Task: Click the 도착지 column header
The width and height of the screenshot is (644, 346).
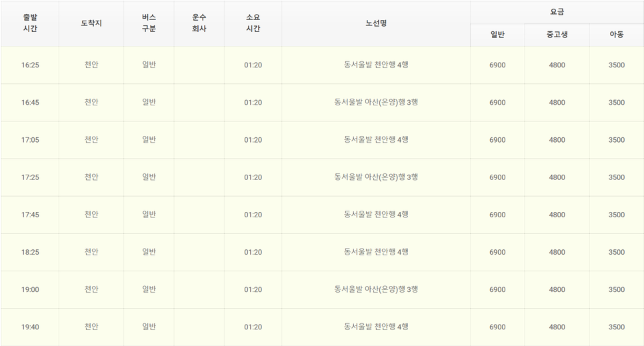Action: coord(91,23)
